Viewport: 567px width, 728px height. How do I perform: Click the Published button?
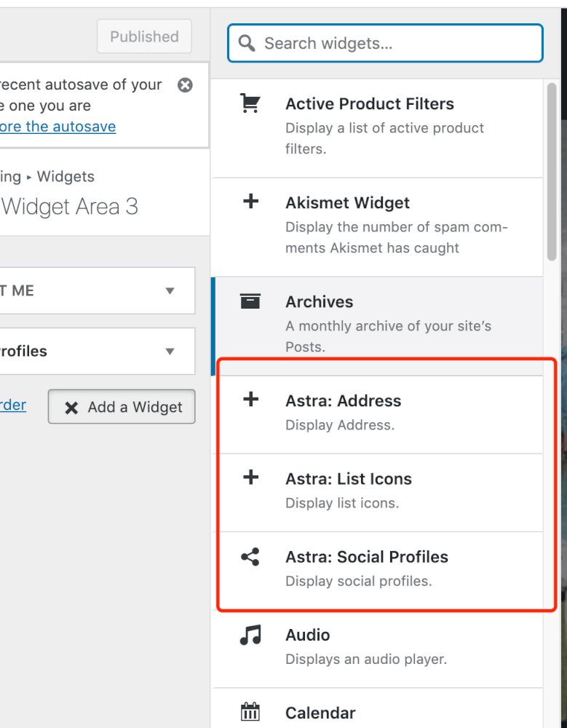point(144,36)
